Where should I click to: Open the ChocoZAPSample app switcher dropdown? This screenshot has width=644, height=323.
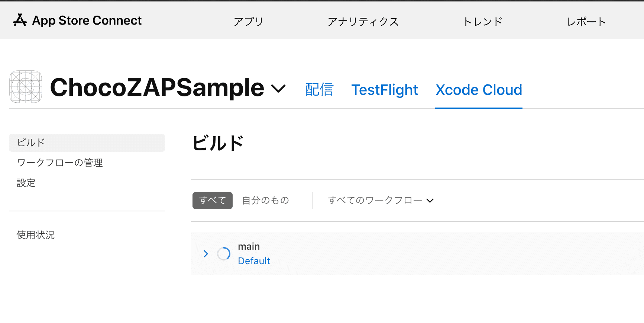coord(278,89)
